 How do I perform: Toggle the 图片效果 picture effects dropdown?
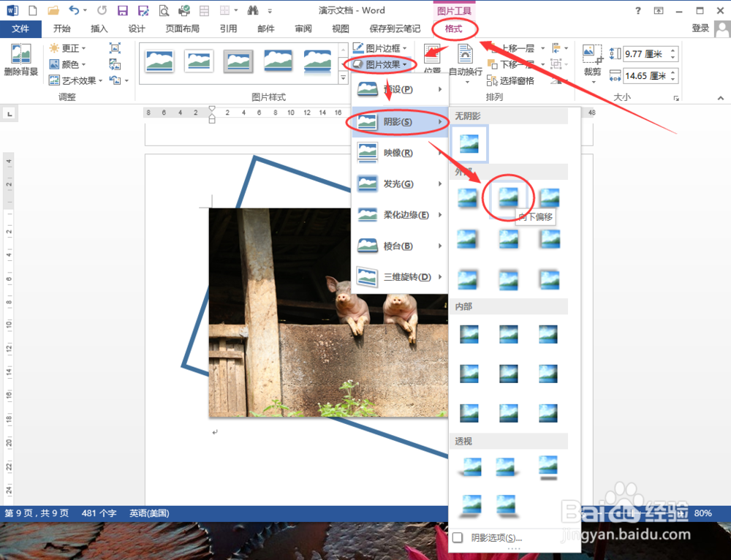380,64
